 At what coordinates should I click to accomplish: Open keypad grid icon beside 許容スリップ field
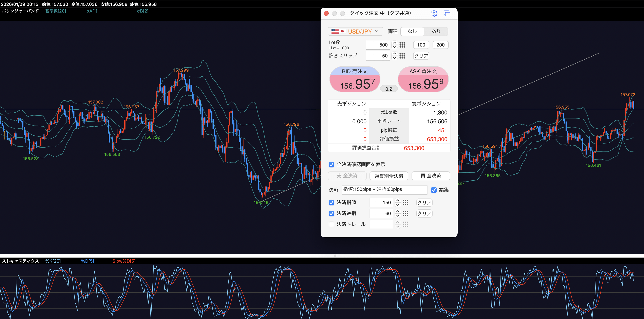(402, 56)
